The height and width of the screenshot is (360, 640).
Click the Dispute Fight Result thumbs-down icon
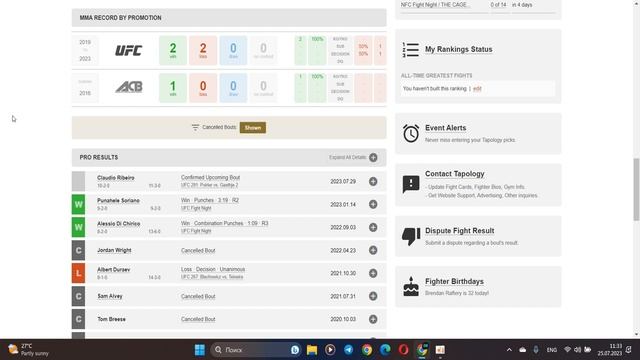click(x=411, y=236)
